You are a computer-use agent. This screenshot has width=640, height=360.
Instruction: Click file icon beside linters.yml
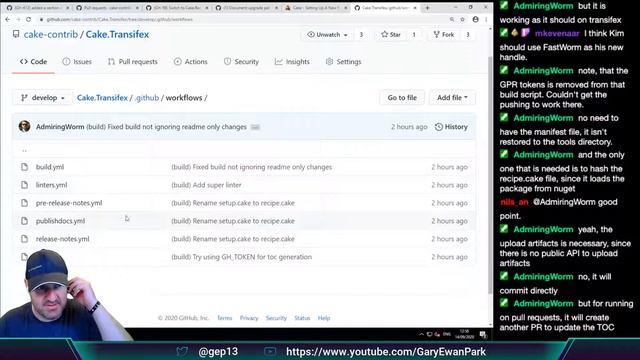[24, 185]
